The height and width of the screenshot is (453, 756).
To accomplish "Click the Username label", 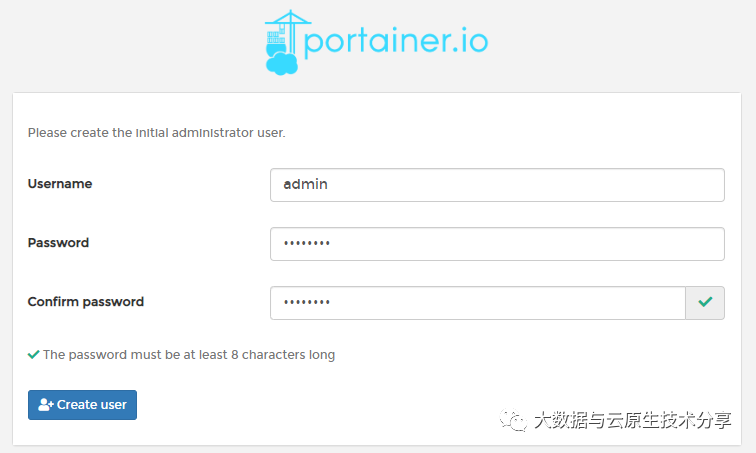I will pos(60,184).
